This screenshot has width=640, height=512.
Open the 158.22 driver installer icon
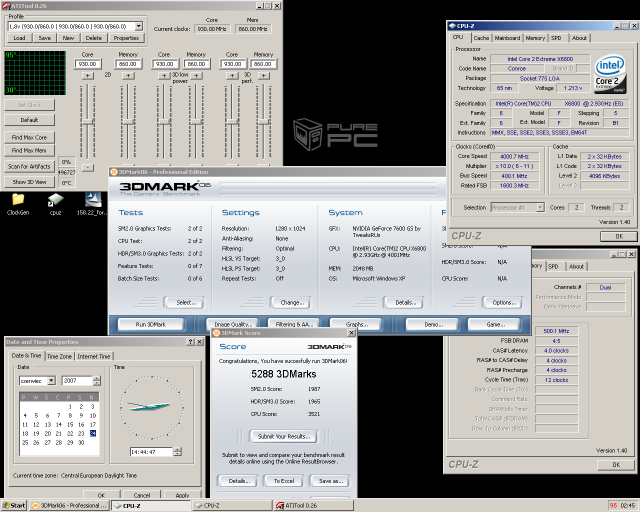[93, 200]
